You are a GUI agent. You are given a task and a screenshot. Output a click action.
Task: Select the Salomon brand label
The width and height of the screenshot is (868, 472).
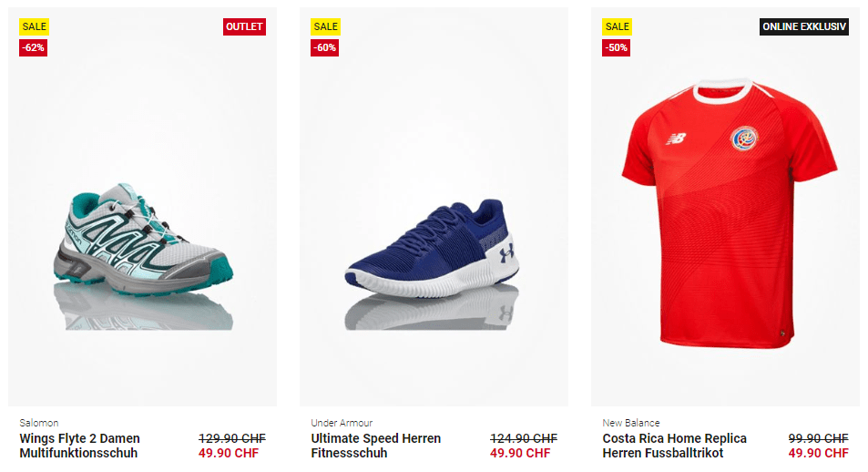tap(39, 423)
